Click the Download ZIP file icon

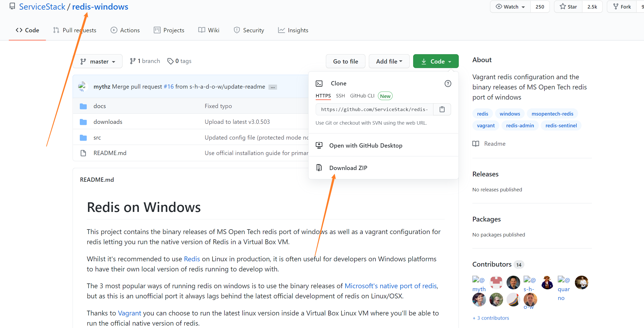coord(319,168)
